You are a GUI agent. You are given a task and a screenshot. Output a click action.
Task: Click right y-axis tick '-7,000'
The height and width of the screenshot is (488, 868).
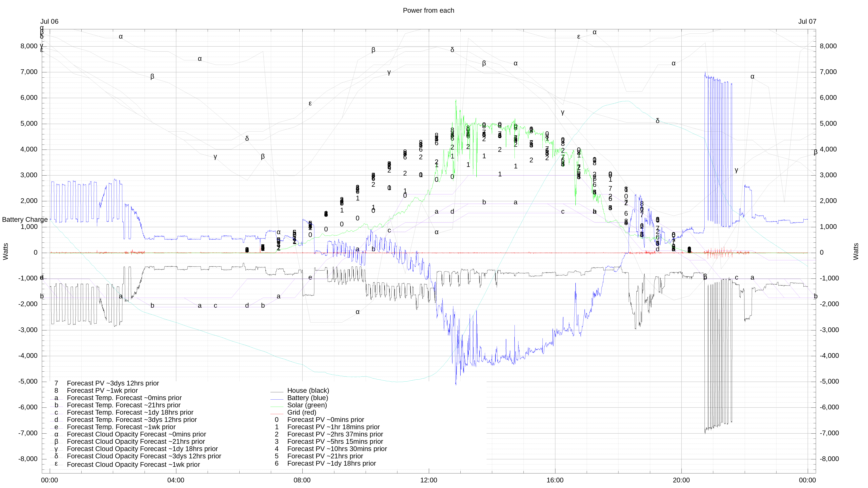click(x=829, y=433)
